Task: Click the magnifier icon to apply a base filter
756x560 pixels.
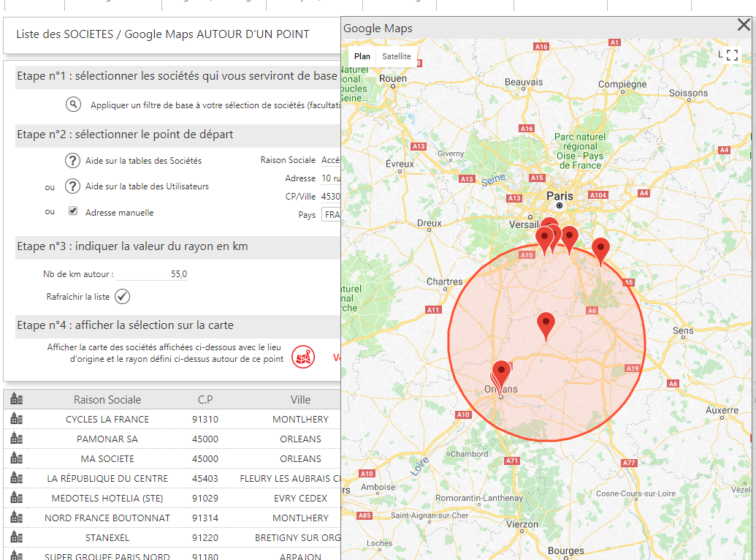Action: (x=73, y=105)
